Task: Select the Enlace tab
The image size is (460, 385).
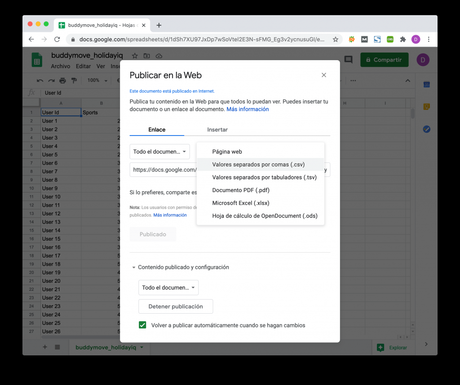Action: 157,130
